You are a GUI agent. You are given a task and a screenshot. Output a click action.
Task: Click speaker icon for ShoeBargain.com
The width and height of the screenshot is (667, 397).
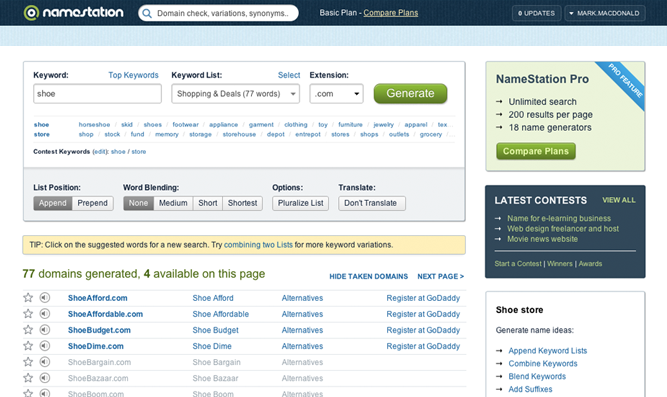click(x=45, y=362)
